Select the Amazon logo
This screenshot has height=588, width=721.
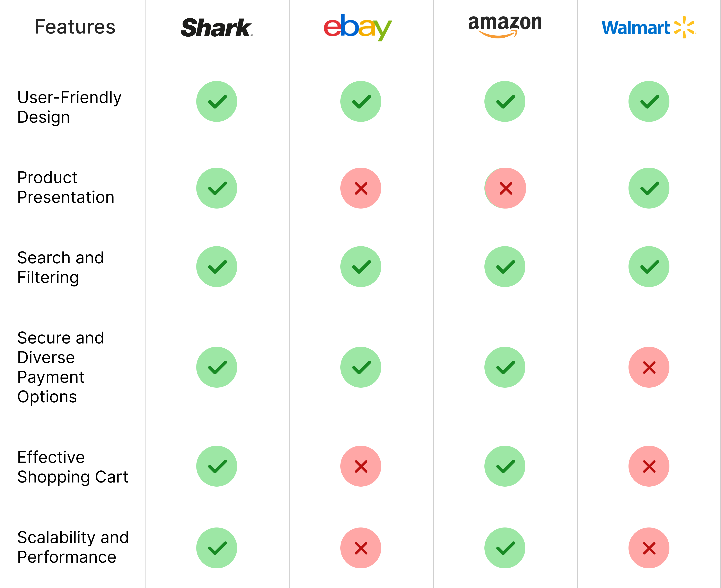coord(505,26)
